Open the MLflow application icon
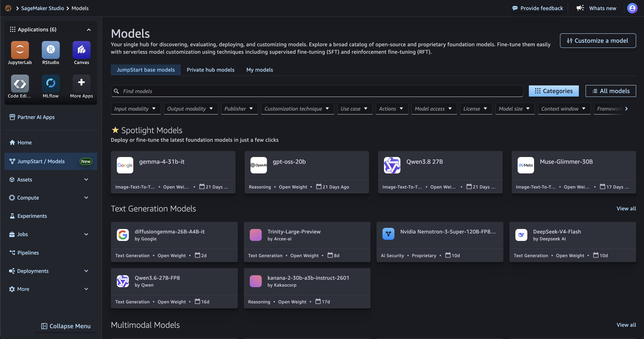 click(x=51, y=83)
